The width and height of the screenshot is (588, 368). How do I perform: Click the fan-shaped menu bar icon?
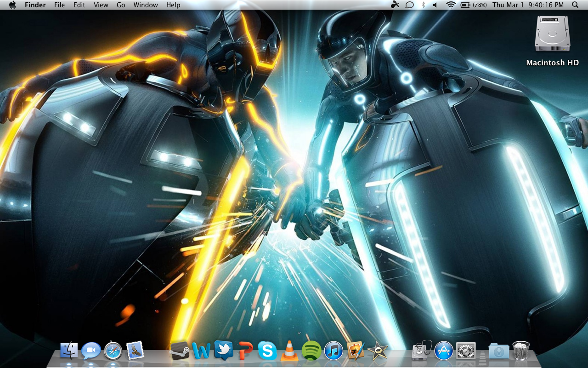395,5
